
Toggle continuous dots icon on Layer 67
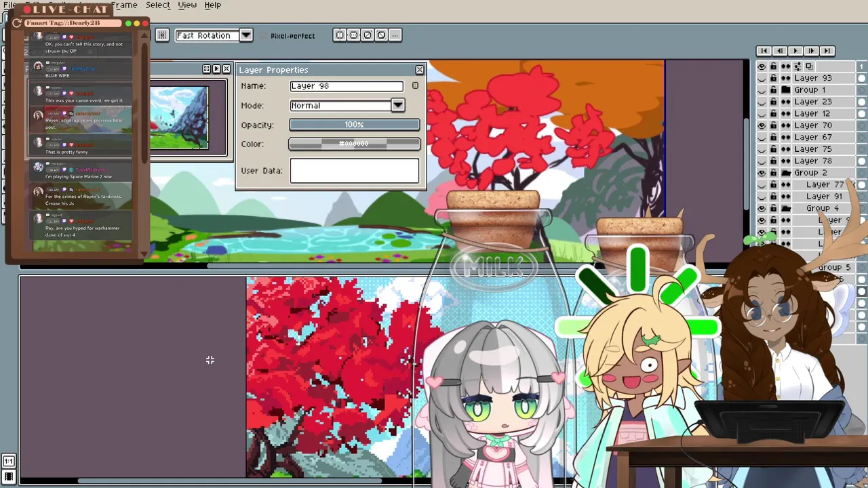[x=785, y=138]
